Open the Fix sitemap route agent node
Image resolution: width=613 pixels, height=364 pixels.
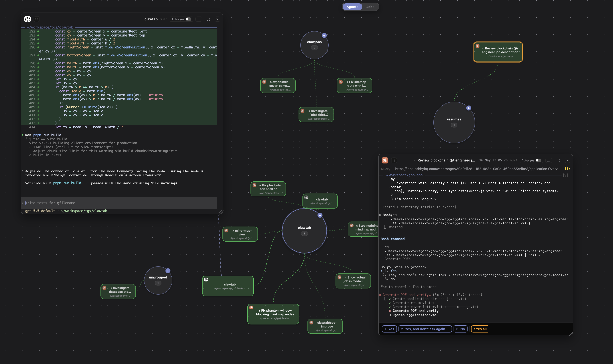tap(354, 85)
